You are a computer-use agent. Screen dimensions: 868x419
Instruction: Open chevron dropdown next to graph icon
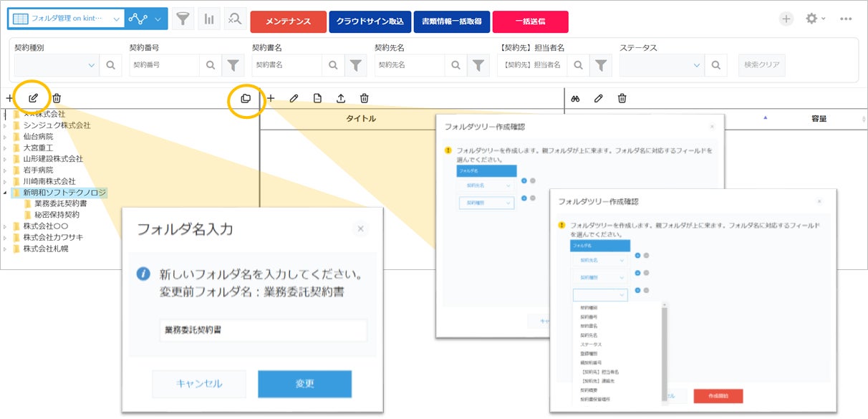(159, 19)
